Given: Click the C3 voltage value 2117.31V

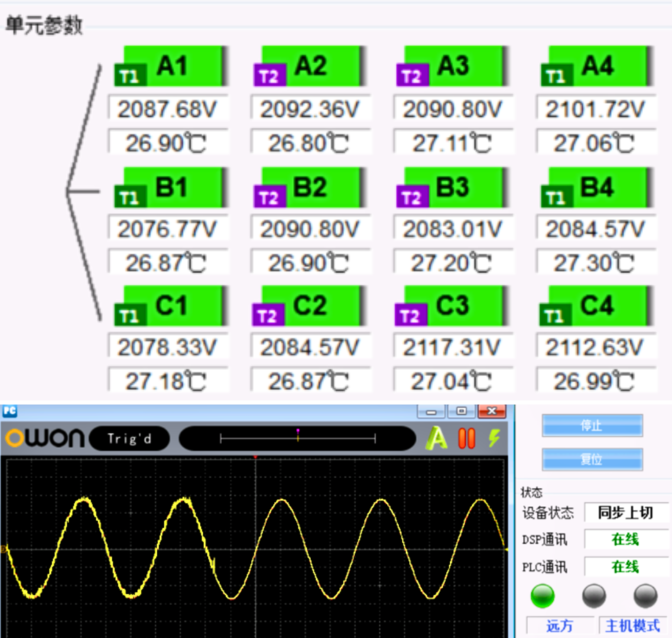Looking at the screenshot, I should pos(453,347).
